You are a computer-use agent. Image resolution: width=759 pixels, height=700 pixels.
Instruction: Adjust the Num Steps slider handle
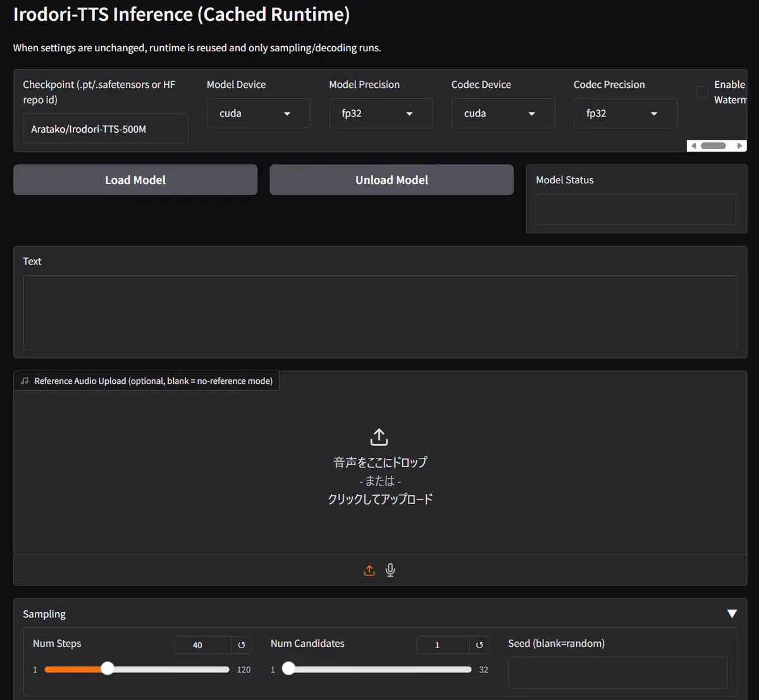(108, 669)
